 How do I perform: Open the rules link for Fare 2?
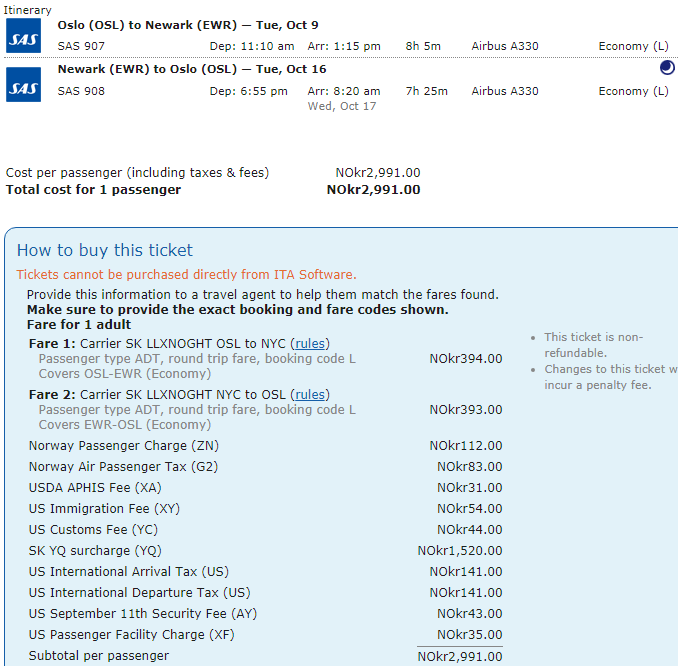(312, 395)
